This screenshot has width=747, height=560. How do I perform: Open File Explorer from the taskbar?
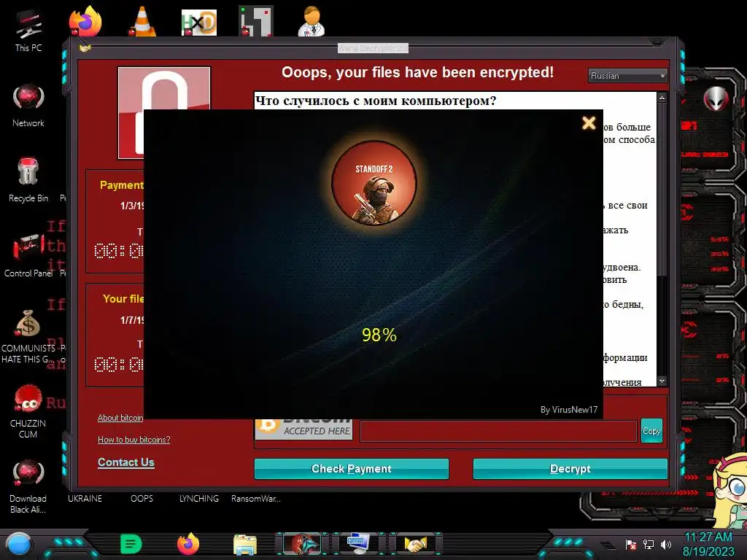pos(245,545)
